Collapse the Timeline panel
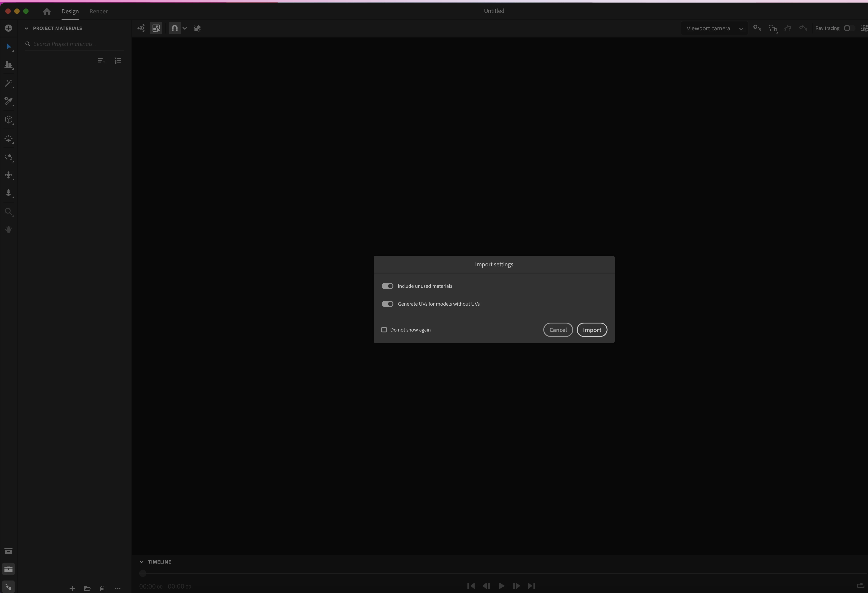Image resolution: width=868 pixels, height=593 pixels. [x=142, y=562]
